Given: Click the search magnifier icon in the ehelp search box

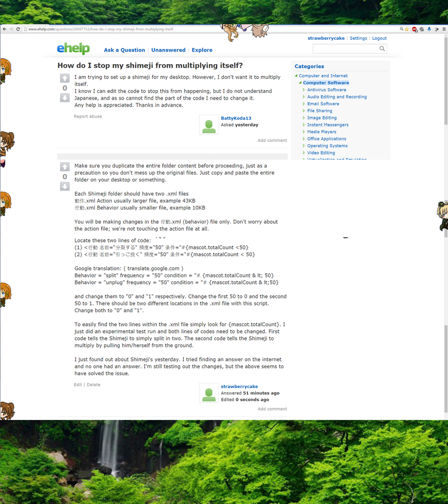Looking at the screenshot, I should tap(382, 49).
